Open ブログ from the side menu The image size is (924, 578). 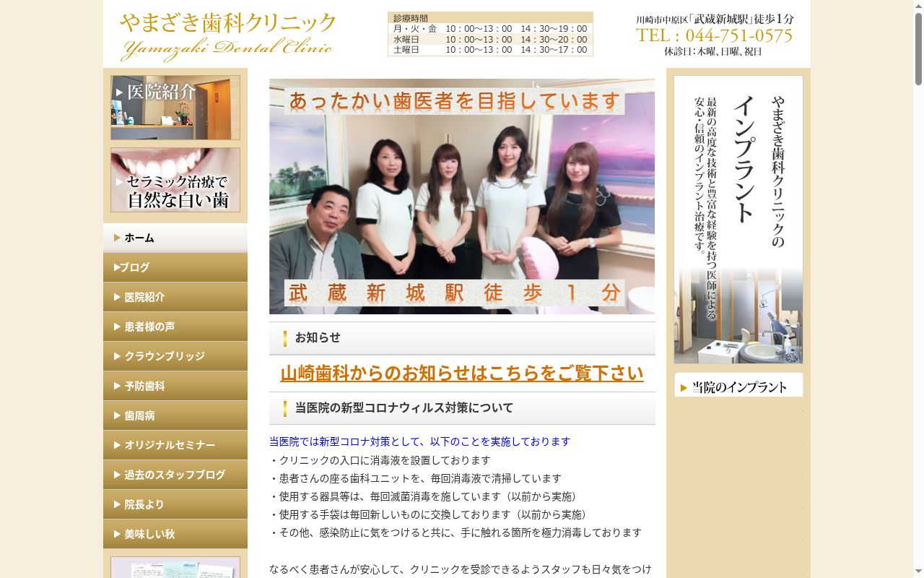[x=175, y=267]
